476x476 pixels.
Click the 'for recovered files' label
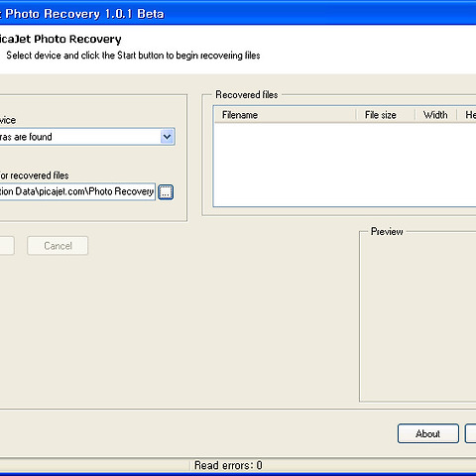pos(34,176)
